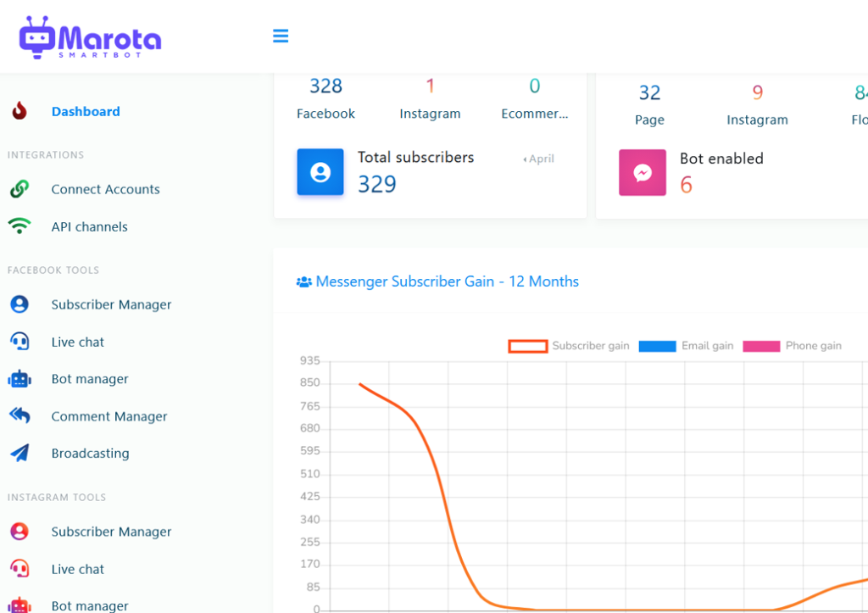Click the Dashboard link in sidebar
The width and height of the screenshot is (868, 613).
[86, 111]
